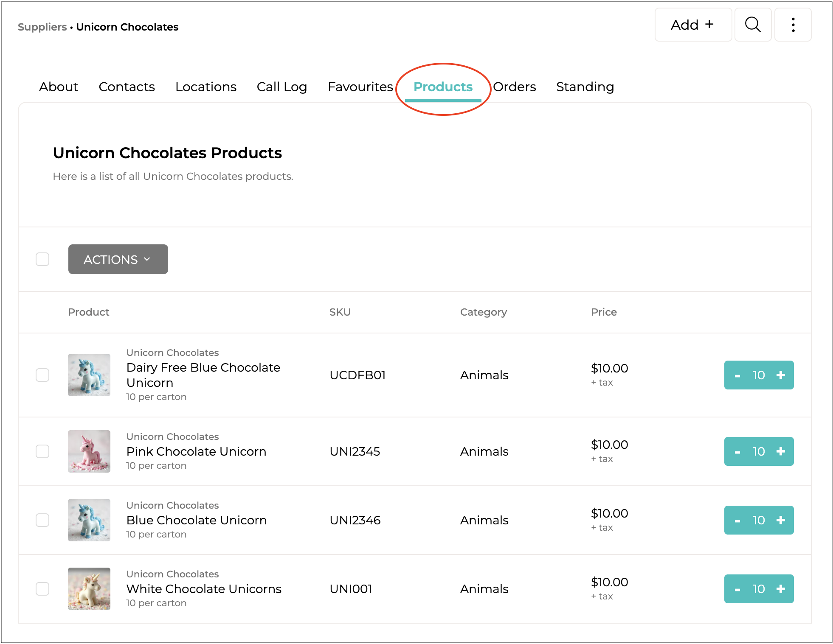
Task: Expand the ACTIONS dropdown
Action: (118, 259)
